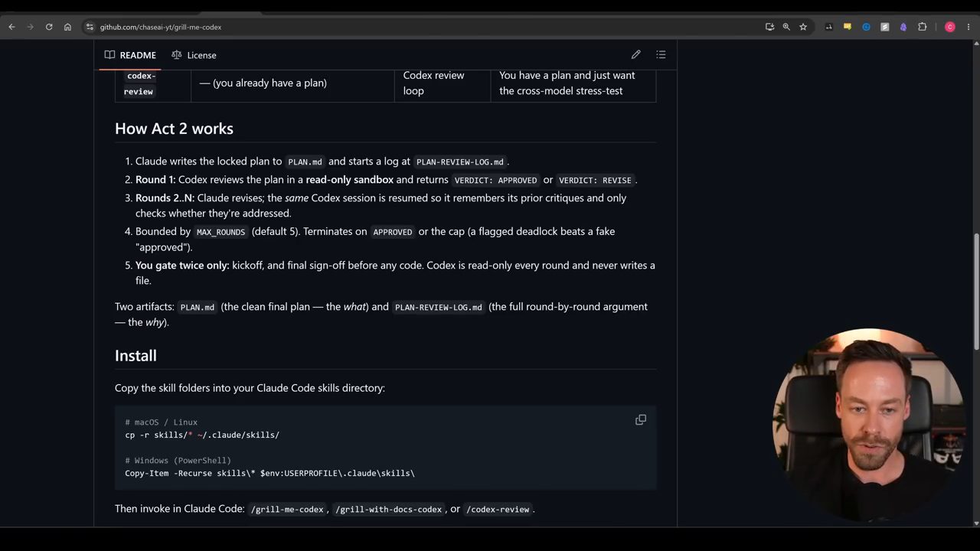980x551 pixels.
Task: Open the black scooter-like extension icon
Action: click(x=828, y=27)
